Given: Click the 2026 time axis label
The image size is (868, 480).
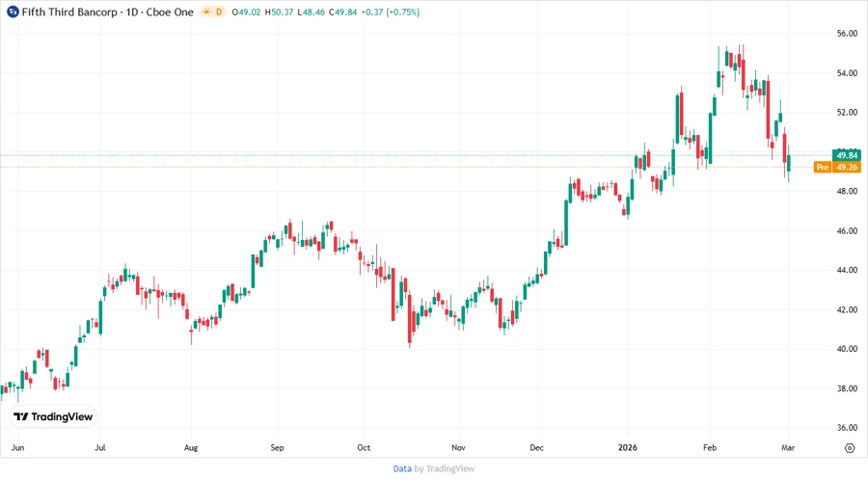Looking at the screenshot, I should point(628,447).
